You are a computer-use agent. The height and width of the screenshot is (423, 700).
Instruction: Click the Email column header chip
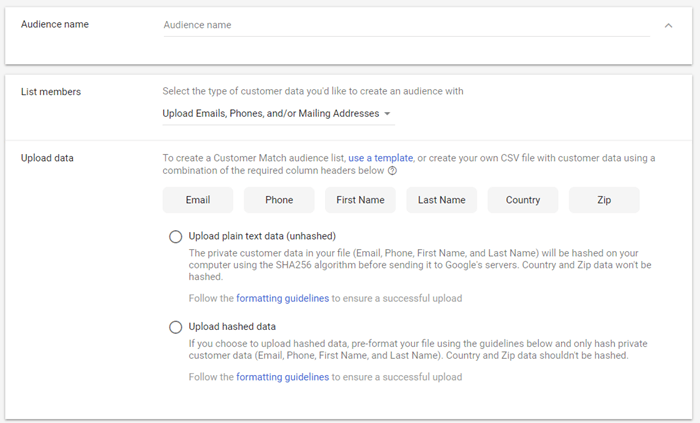pos(198,200)
